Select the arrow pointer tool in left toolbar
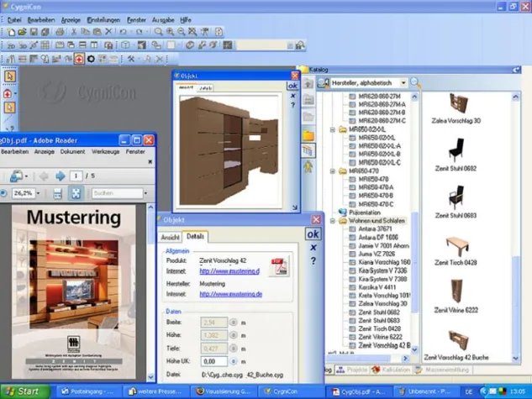Screen dimensions: 532x399 pos(9,76)
